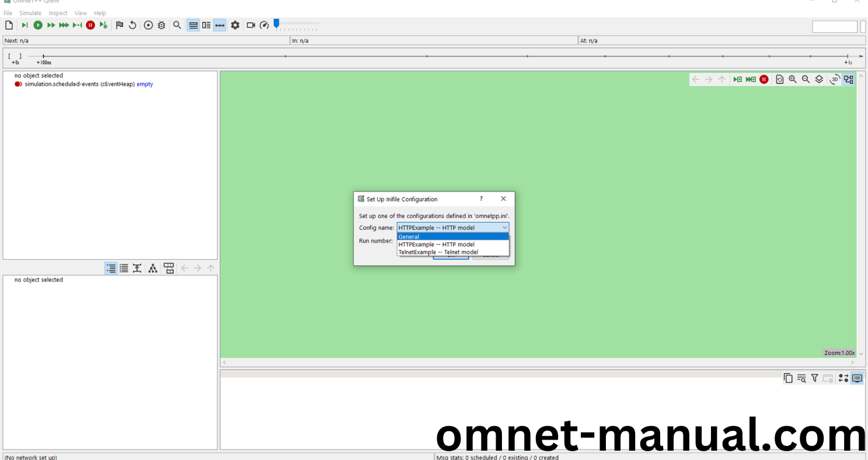Image resolution: width=868 pixels, height=460 pixels.
Task: Click the zoom in icon on canvas toolbar
Action: click(793, 79)
